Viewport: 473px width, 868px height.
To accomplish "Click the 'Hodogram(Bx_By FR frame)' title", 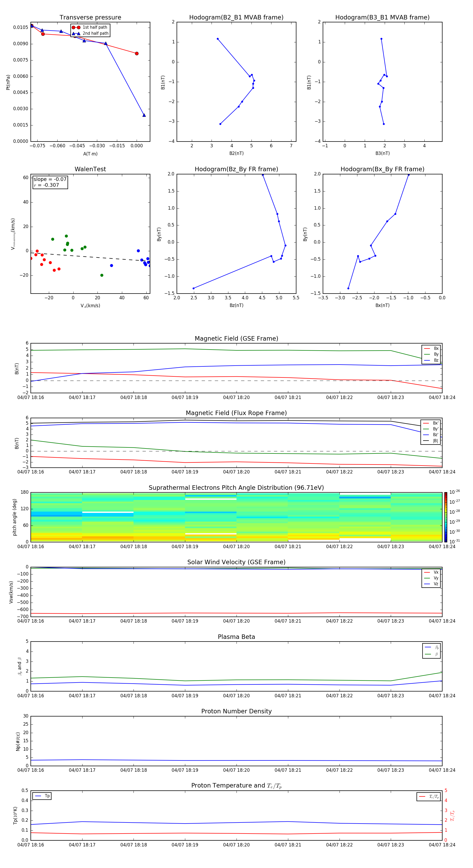I will click(x=382, y=169).
